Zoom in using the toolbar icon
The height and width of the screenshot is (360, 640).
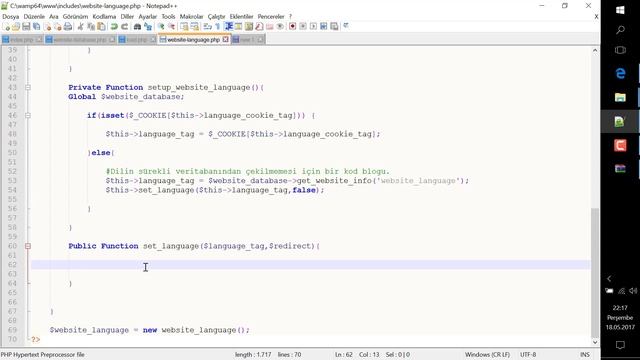pos(161,27)
